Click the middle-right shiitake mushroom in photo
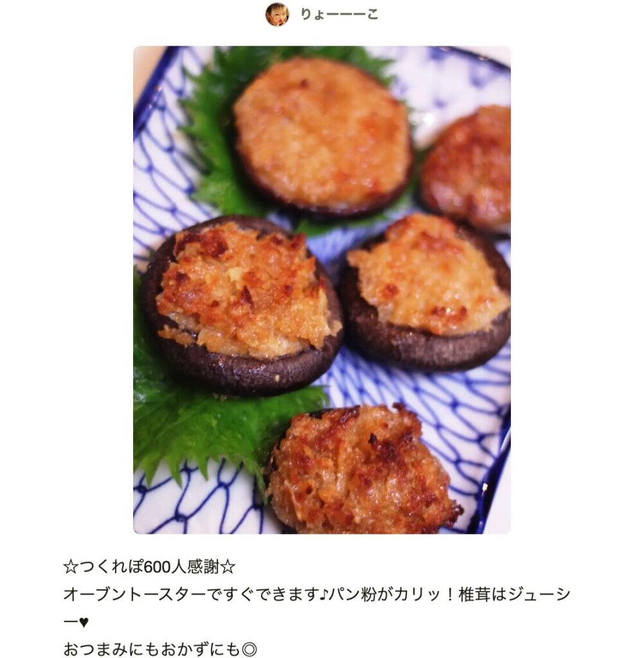 [425, 292]
